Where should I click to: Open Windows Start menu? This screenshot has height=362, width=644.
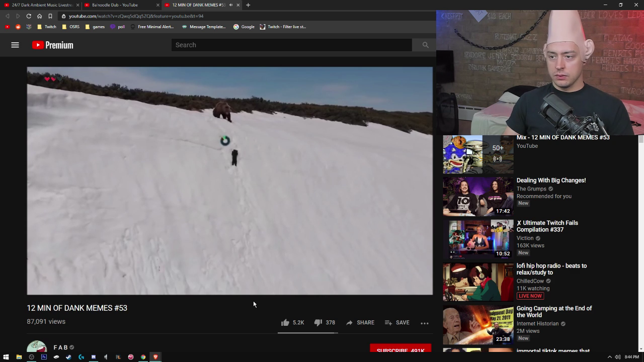(x=6, y=357)
